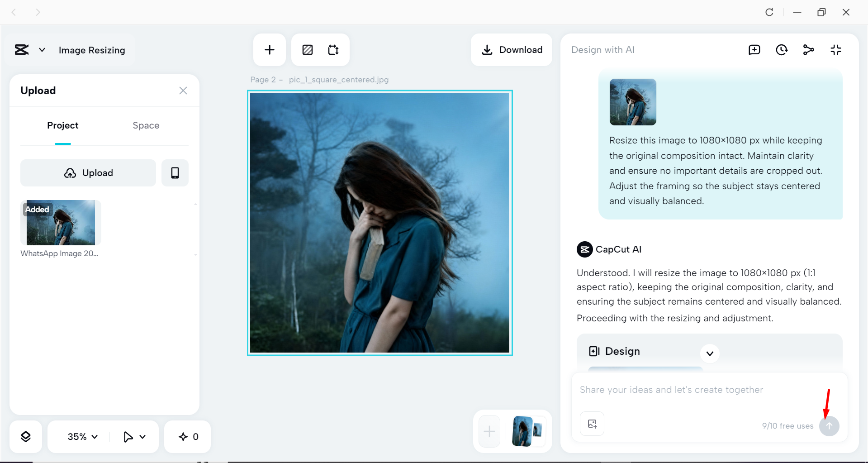
Task: Switch to the Space tab
Action: (x=146, y=125)
